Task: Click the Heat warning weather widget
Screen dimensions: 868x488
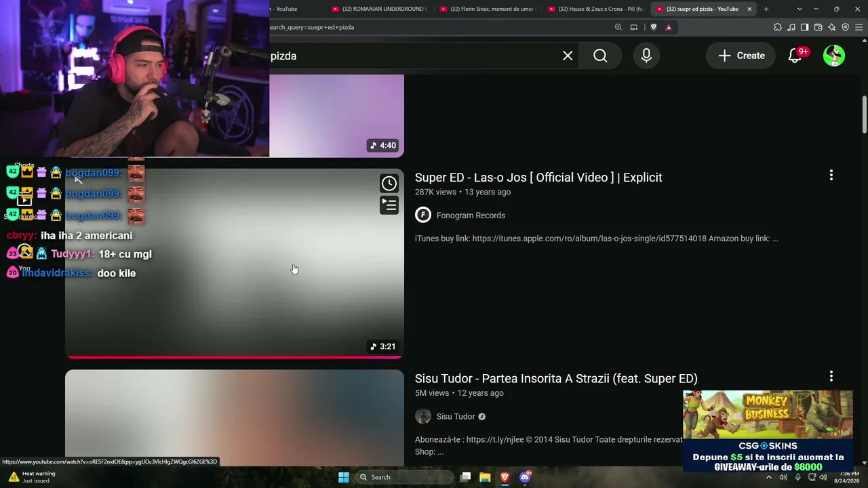Action: (x=32, y=477)
